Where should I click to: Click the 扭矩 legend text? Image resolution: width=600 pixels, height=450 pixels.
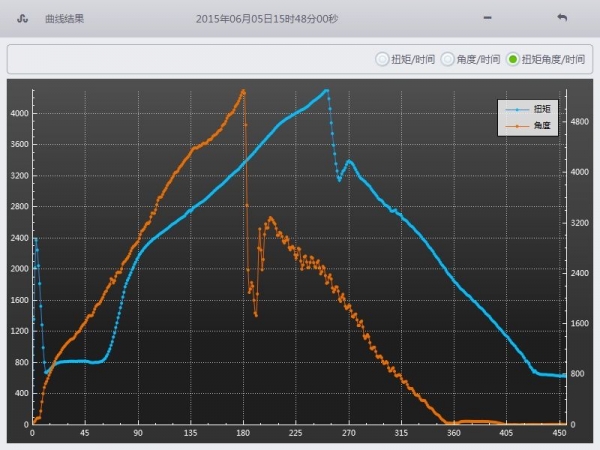pyautogui.click(x=542, y=108)
